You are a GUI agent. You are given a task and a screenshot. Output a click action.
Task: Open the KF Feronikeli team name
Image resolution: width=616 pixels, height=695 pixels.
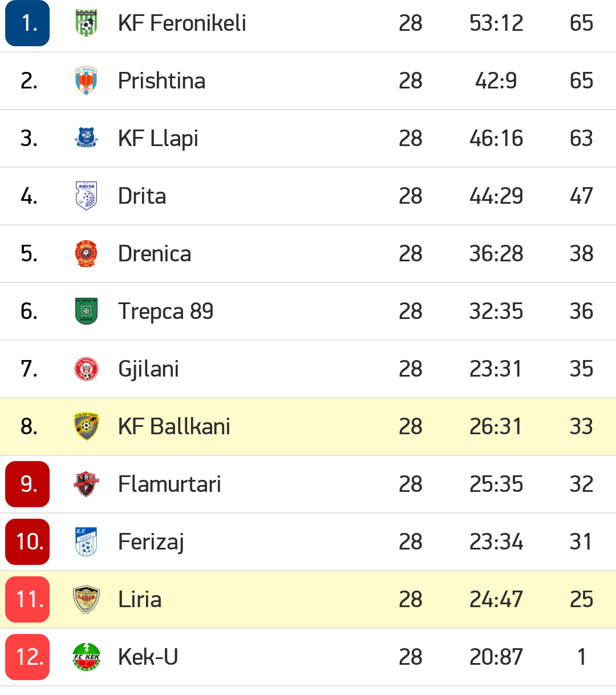182,23
